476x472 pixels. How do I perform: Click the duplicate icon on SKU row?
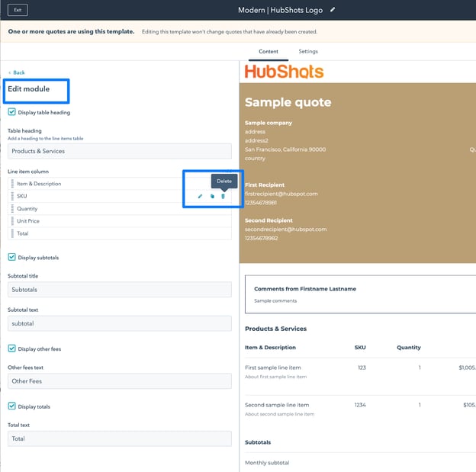pyautogui.click(x=212, y=197)
